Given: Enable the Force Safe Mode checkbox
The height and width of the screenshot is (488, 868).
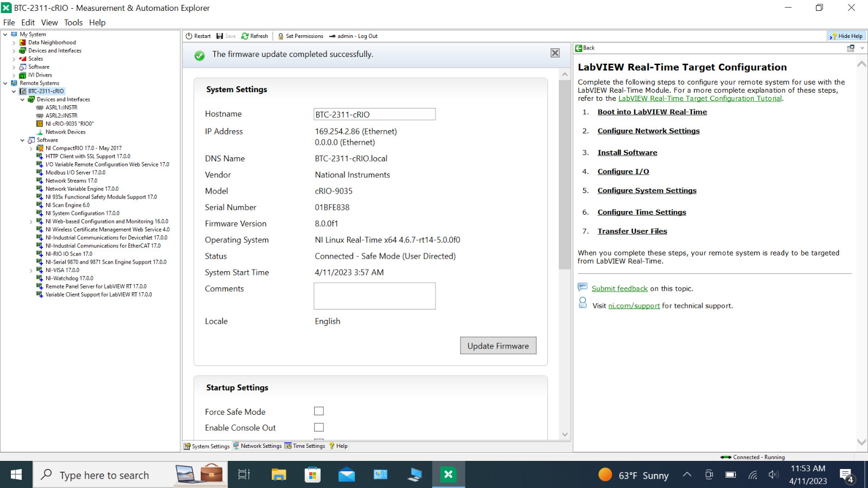Looking at the screenshot, I should pyautogui.click(x=319, y=412).
